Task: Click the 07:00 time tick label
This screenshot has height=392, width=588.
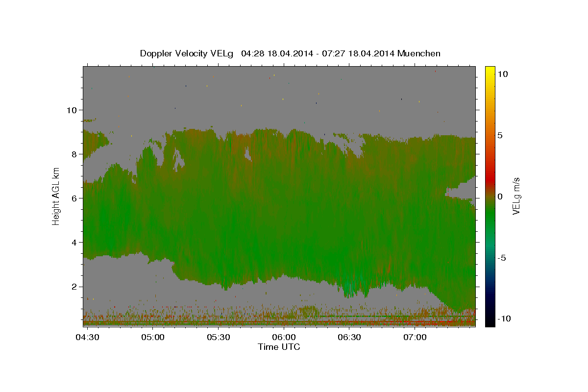Action: coord(415,338)
